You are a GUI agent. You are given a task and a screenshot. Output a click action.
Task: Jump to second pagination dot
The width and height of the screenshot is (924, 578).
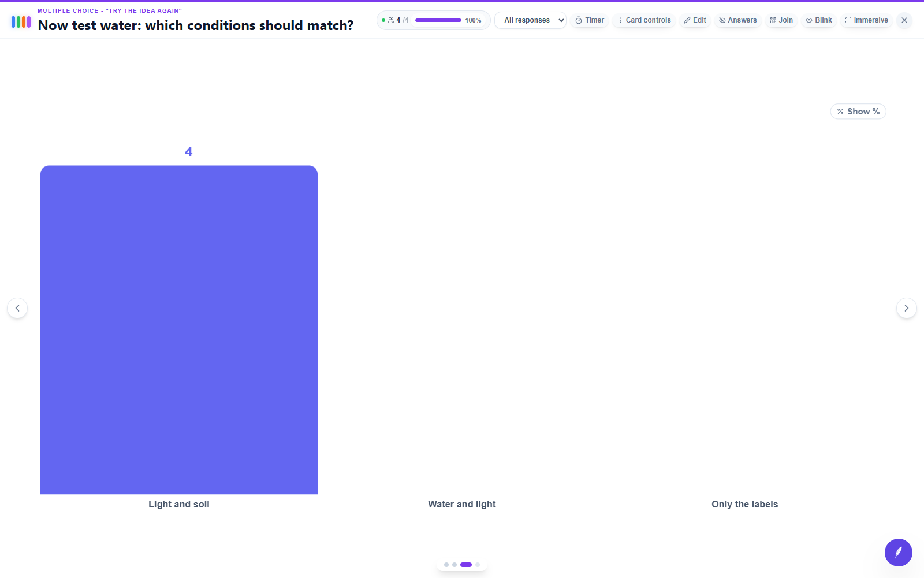point(454,565)
